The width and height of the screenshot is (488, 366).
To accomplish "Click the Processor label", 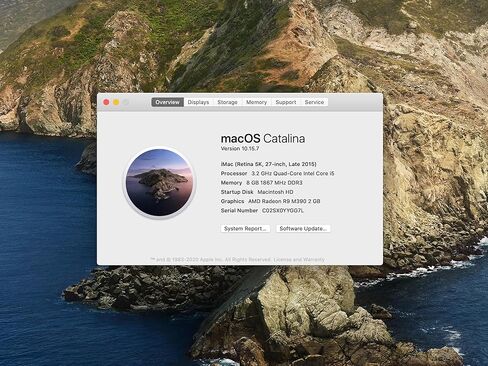I will pyautogui.click(x=234, y=173).
